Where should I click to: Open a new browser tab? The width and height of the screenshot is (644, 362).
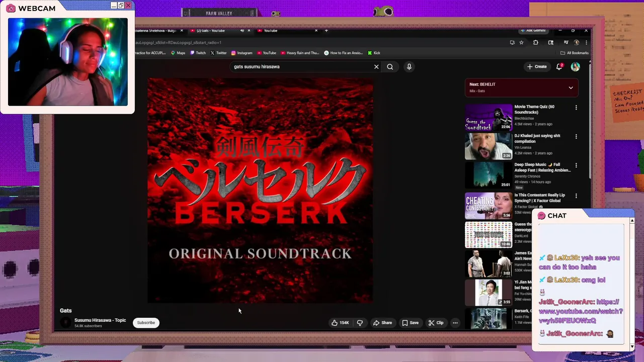coord(326,31)
